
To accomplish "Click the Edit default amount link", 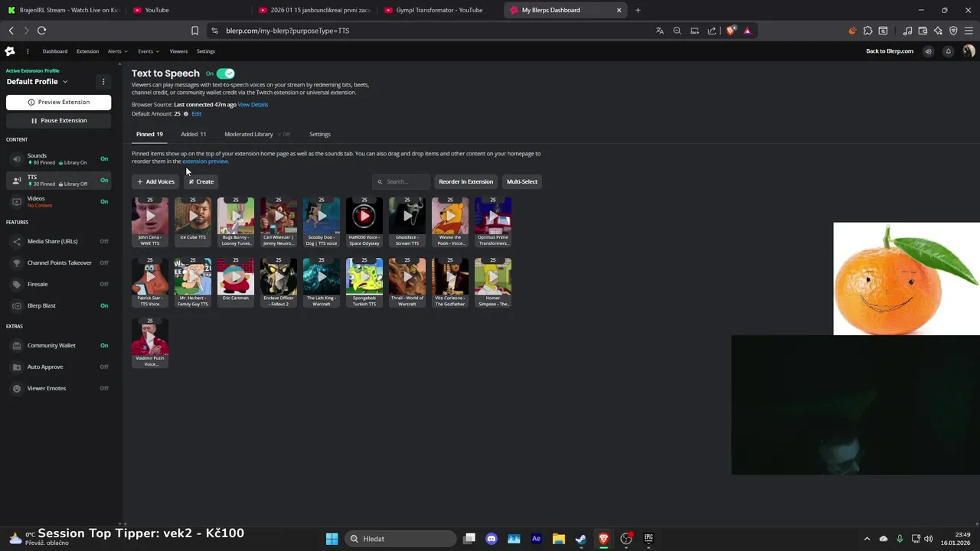I will [x=197, y=114].
